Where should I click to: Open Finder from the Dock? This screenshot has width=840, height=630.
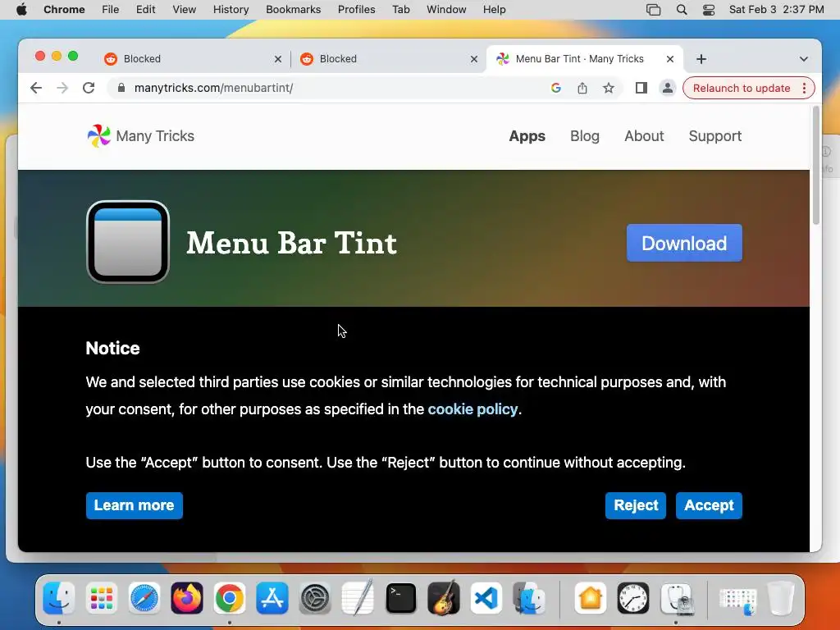pos(58,598)
